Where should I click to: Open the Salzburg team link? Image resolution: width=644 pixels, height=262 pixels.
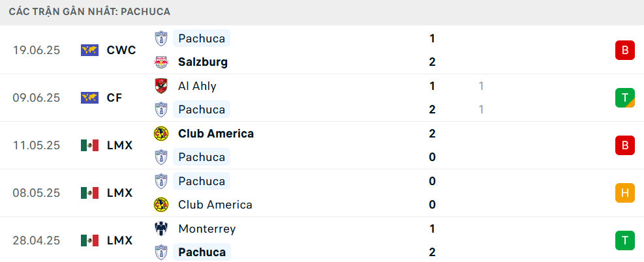pos(202,63)
